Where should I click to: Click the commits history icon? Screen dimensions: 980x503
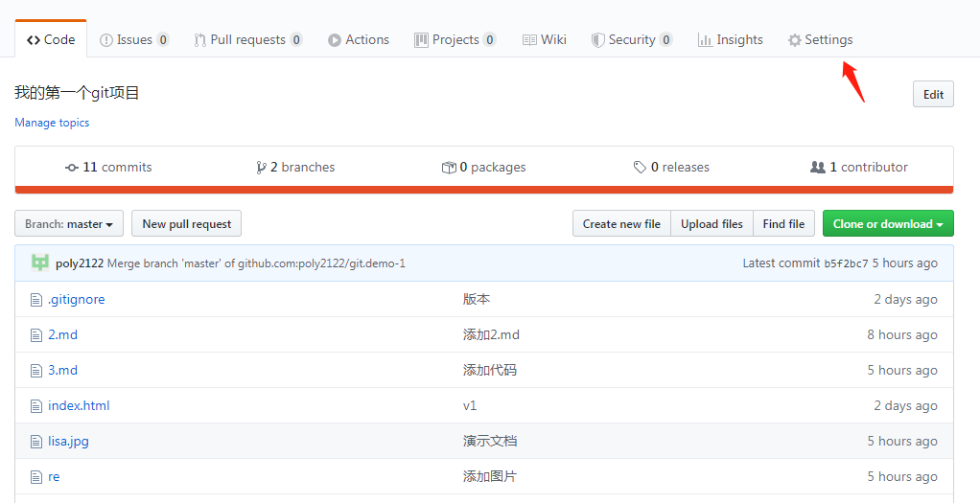[72, 168]
